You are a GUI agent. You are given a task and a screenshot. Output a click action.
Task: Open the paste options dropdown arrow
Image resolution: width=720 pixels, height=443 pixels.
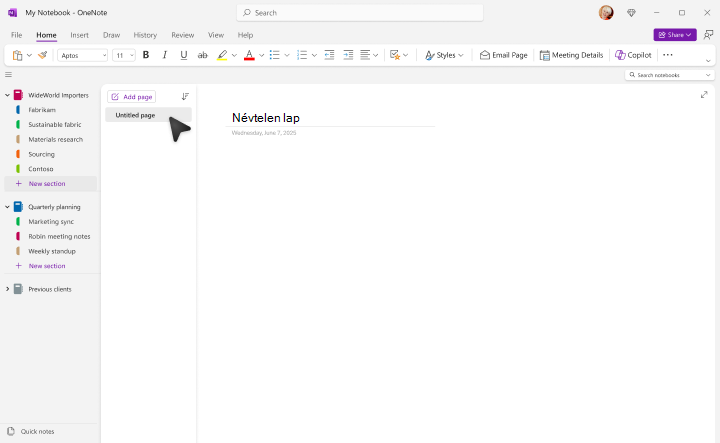29,55
